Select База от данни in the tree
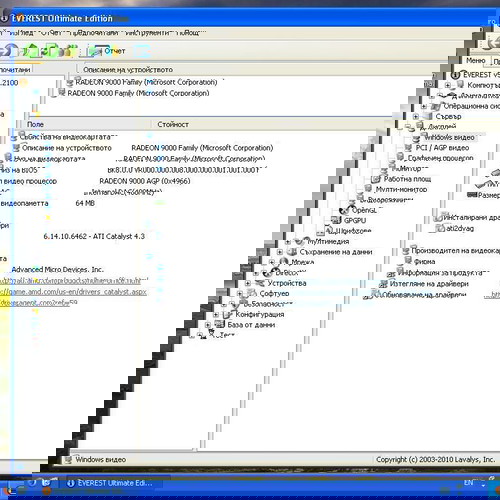The height and width of the screenshot is (500, 500). (251, 325)
